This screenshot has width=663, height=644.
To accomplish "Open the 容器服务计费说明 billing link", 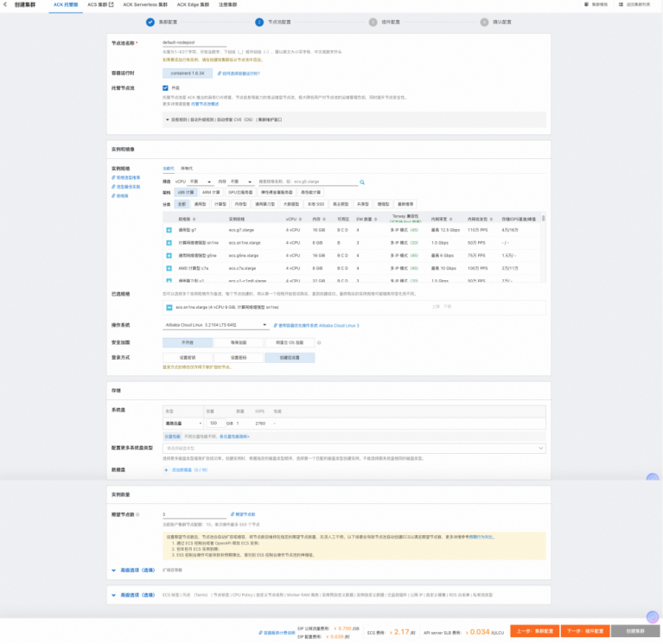I will [x=277, y=633].
